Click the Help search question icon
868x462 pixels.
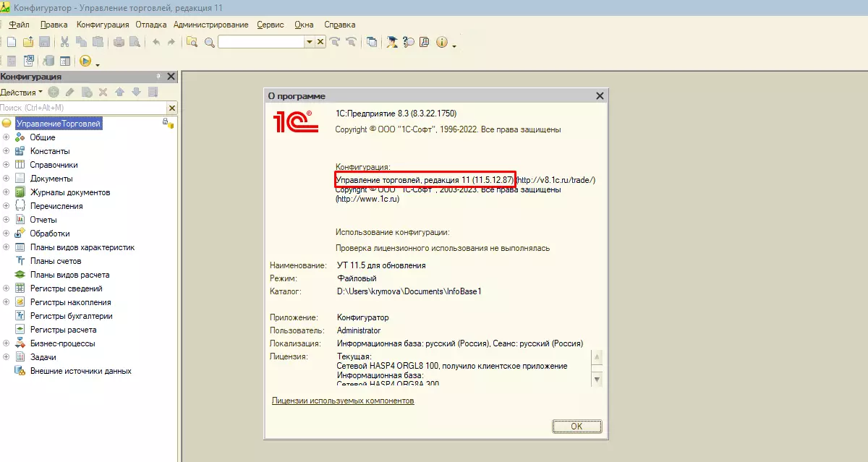409,42
